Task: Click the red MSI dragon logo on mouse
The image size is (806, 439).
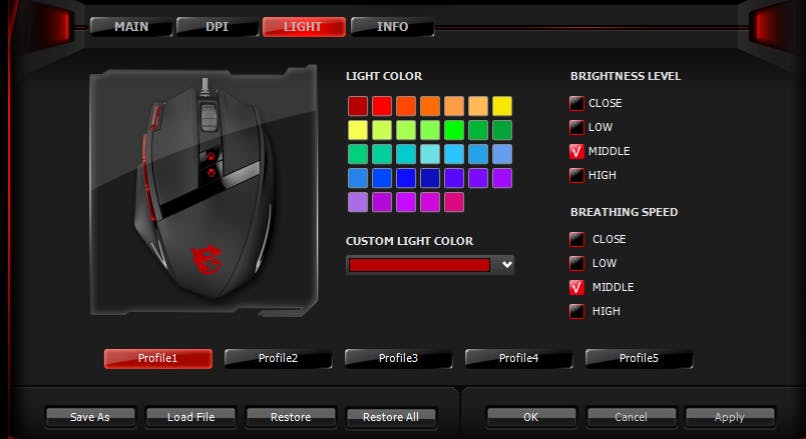Action: (207, 260)
